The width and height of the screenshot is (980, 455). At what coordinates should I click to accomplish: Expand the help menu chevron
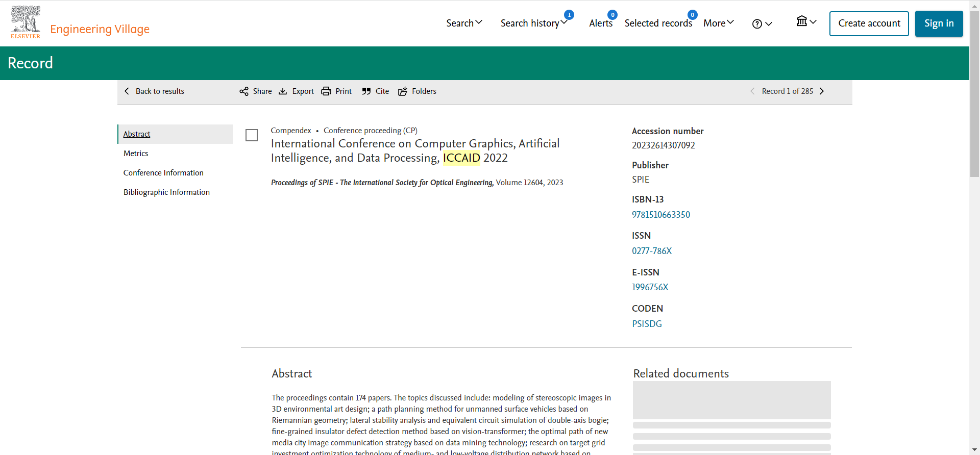tap(769, 24)
